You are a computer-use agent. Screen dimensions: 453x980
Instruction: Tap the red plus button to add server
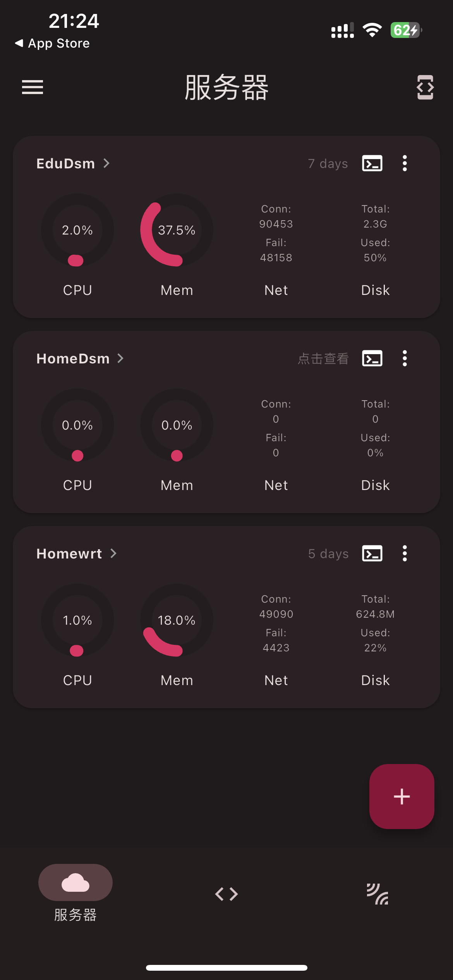click(x=401, y=796)
